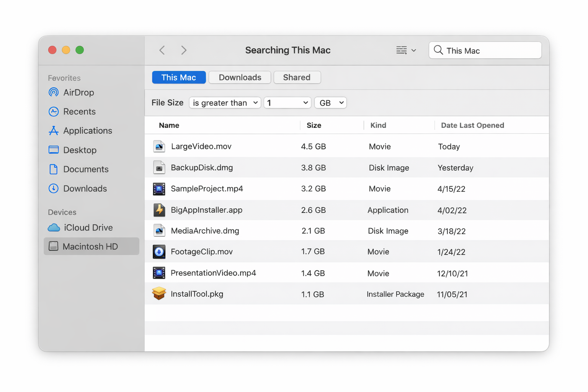This screenshot has height=392, width=588.
Task: Click the Downloads arrow icon in sidebar
Action: [54, 188]
